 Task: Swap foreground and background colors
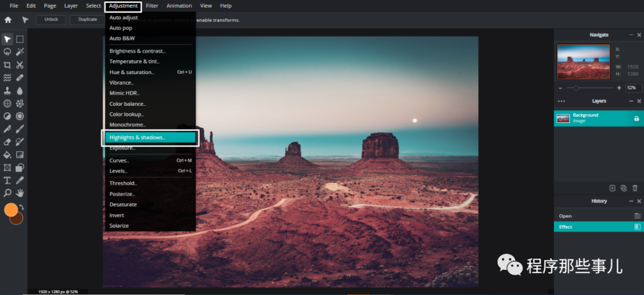[x=21, y=207]
